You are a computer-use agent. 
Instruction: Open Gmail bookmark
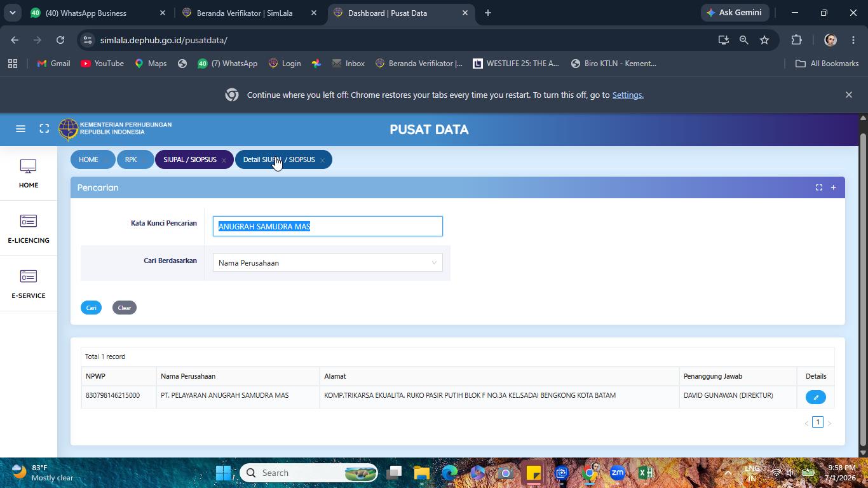point(54,64)
